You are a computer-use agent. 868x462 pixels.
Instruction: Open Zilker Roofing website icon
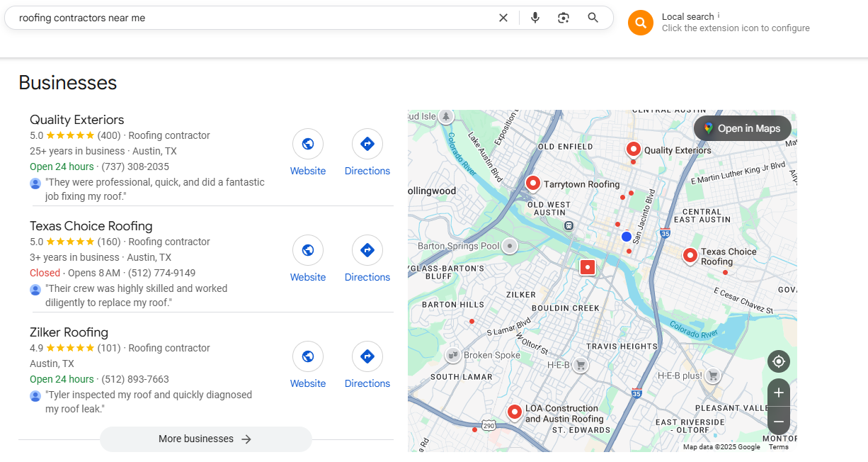[308, 356]
